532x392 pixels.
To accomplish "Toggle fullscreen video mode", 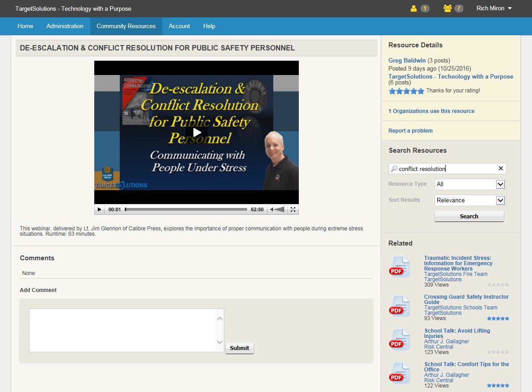I will pos(293,209).
